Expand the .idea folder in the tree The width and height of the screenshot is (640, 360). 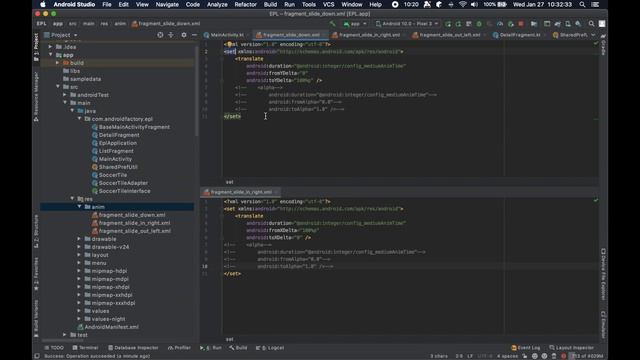(51, 47)
